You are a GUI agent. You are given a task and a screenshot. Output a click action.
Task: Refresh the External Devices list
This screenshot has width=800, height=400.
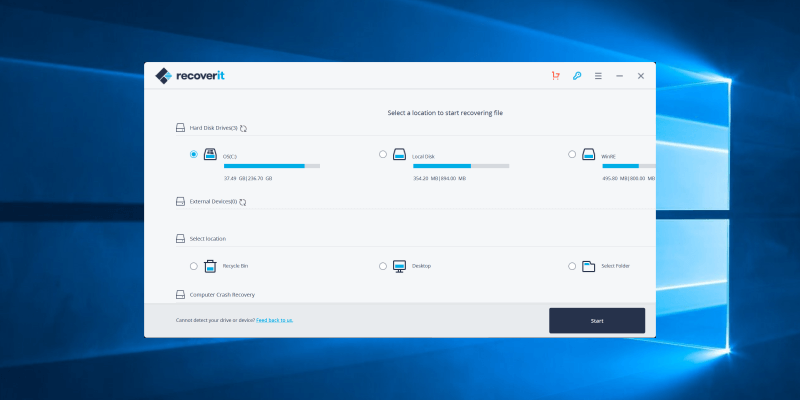click(243, 202)
